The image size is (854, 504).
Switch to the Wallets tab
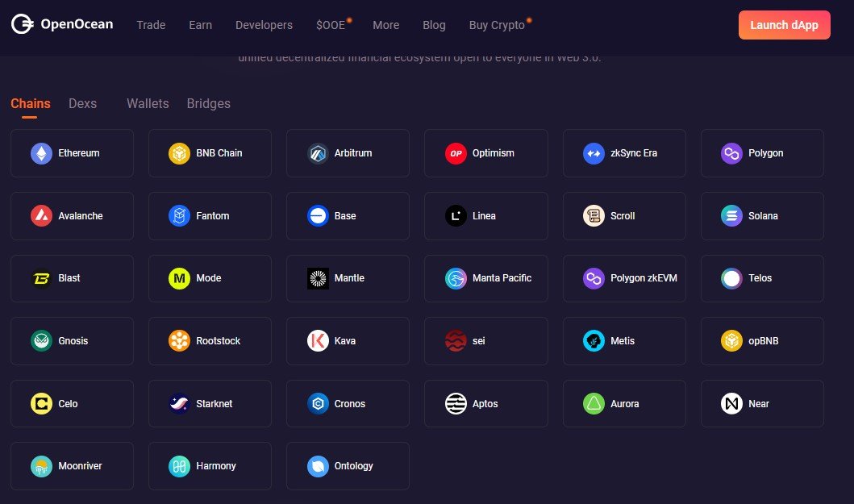click(x=148, y=103)
